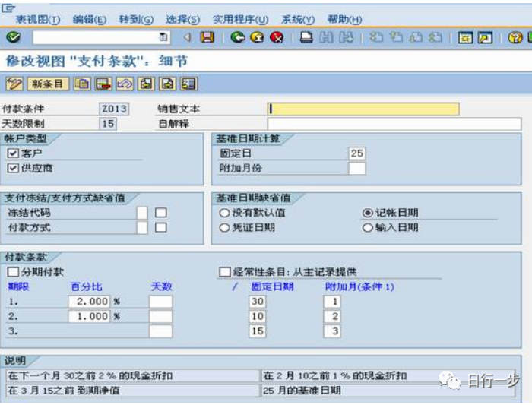Screen dimensions: 532x405
Task: Click the Previous Page icon
Action: [396, 36]
